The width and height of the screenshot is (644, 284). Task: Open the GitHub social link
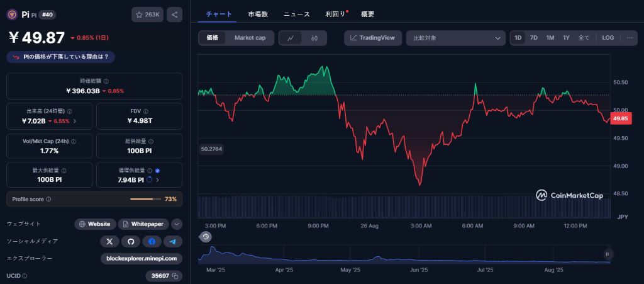click(131, 241)
